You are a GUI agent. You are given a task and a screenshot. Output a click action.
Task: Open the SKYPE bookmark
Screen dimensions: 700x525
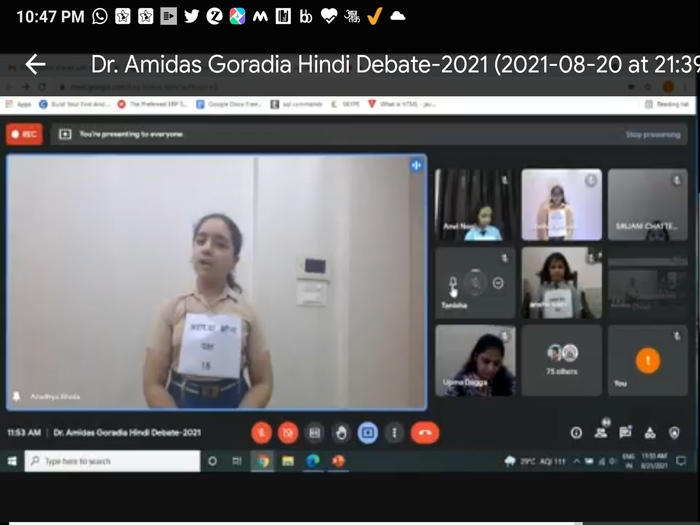click(346, 104)
